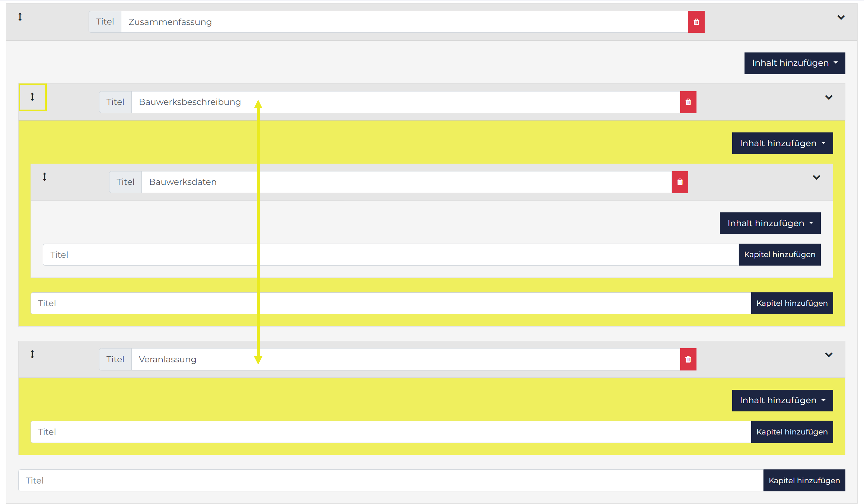
Task: Open Inhalt hinzufügen dropdown under Bauwerksbeschreibung
Action: click(x=782, y=143)
